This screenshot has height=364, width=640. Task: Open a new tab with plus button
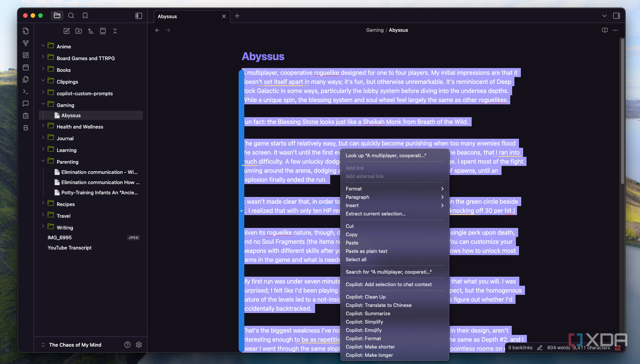pyautogui.click(x=237, y=16)
